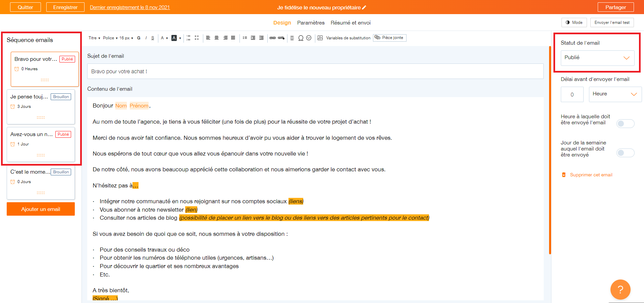Click Envoyer l'email test button

612,23
